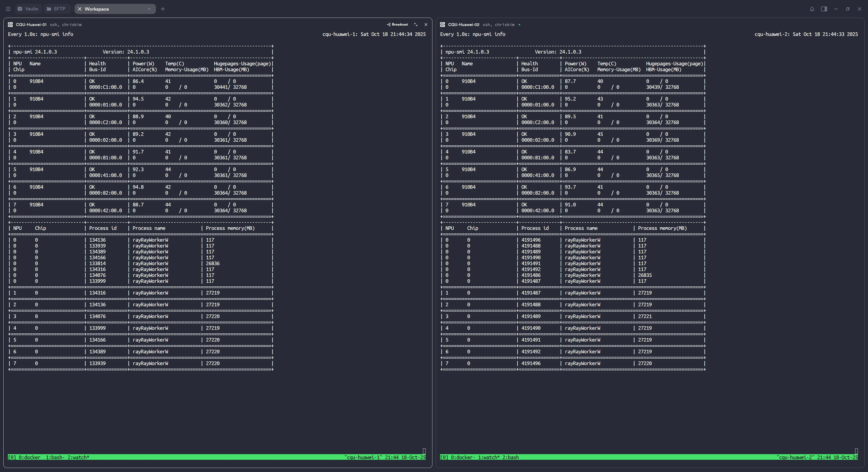
Task: Open the hamburger main menu
Action: (x=8, y=9)
